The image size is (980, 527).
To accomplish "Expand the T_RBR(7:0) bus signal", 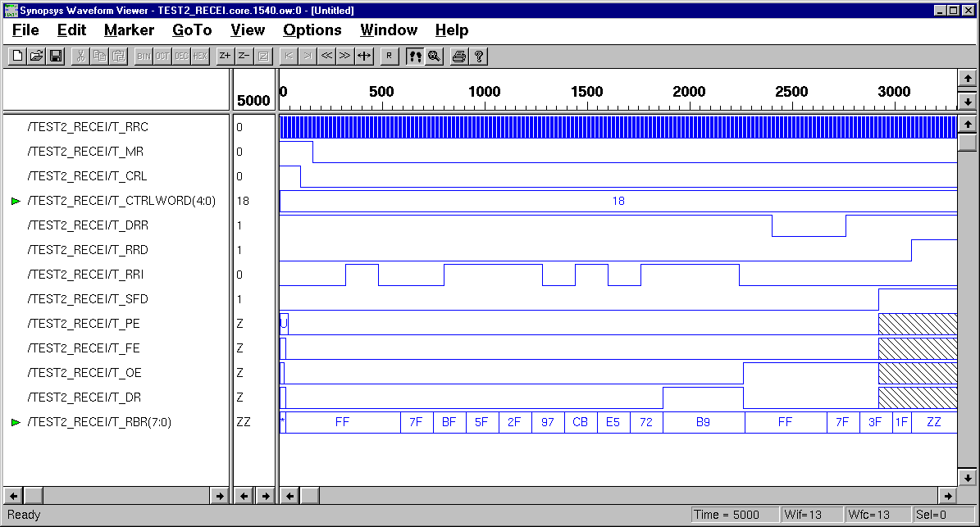I will coord(16,422).
